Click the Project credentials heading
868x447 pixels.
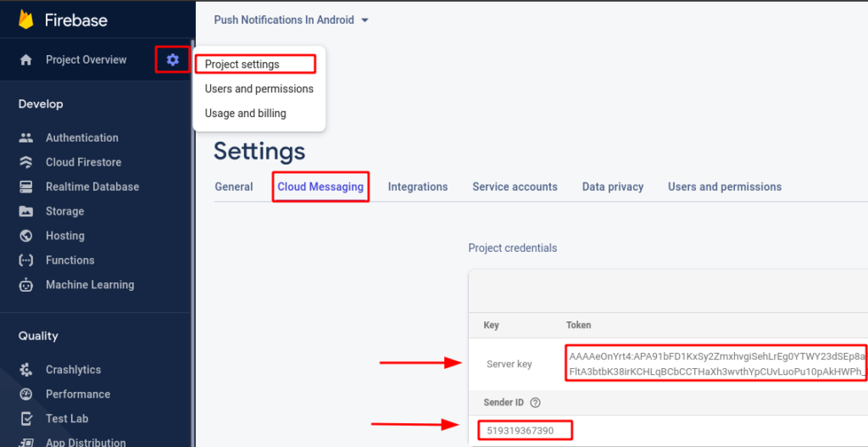click(x=513, y=249)
